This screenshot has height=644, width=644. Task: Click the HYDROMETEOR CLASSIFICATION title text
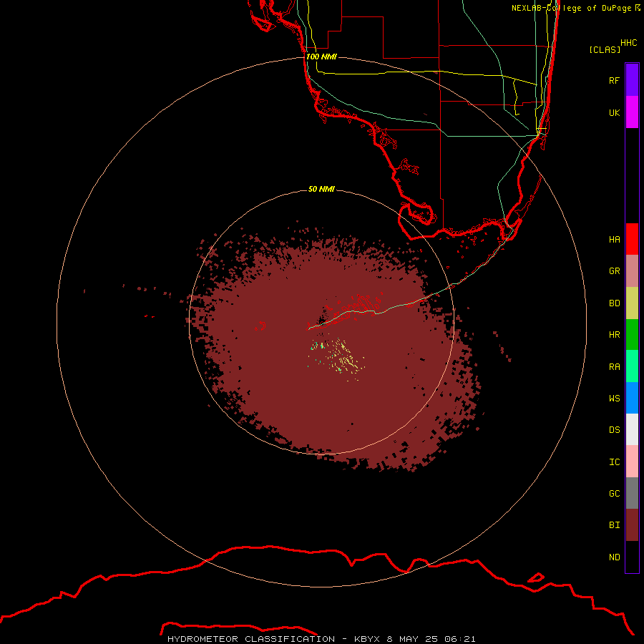(251, 639)
